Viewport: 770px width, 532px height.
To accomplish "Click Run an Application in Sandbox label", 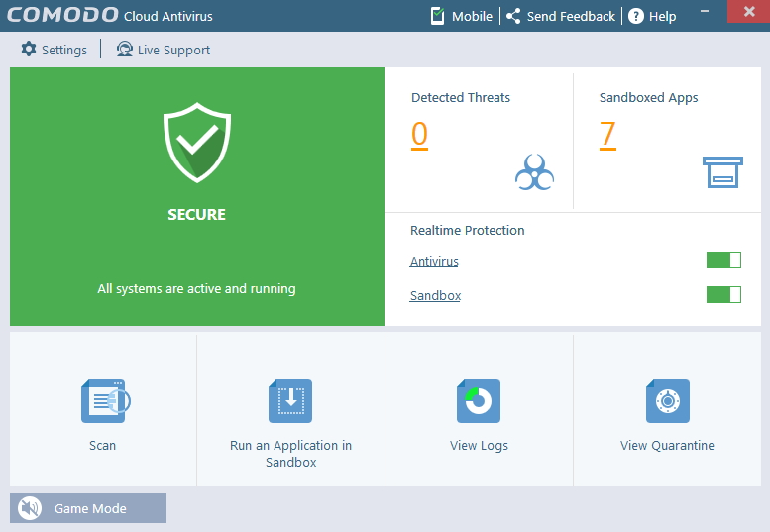I will click(x=290, y=454).
